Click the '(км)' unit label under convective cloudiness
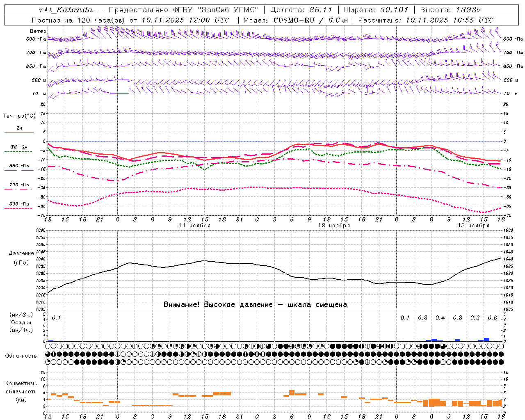525x420 pixels. point(21,399)
